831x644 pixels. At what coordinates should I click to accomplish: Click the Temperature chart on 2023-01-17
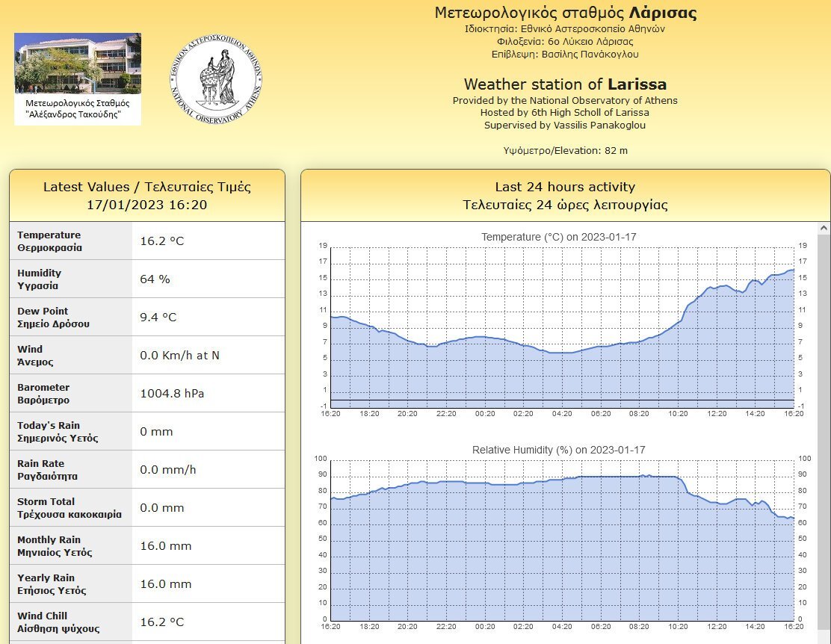point(562,326)
